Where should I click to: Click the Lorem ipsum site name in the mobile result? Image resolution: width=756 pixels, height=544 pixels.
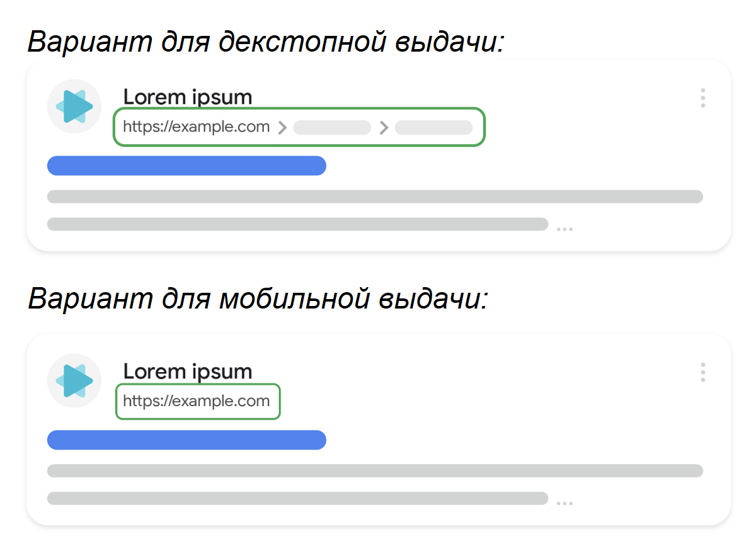coord(187,371)
